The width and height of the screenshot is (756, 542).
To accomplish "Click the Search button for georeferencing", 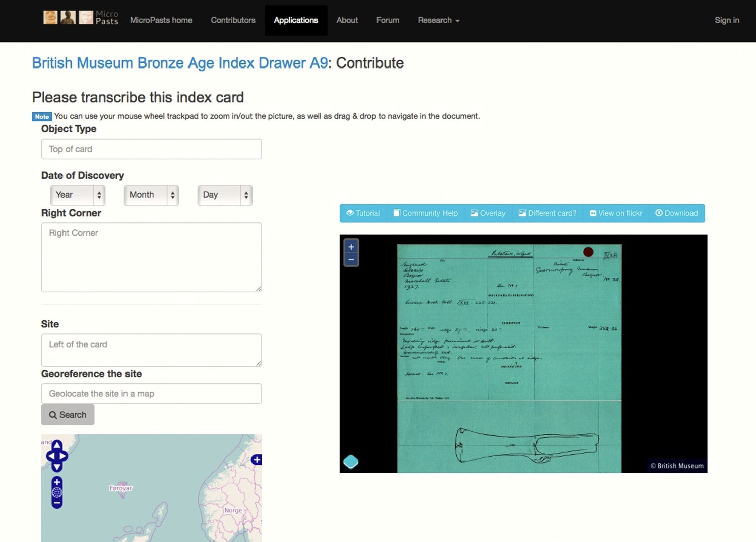I will pyautogui.click(x=68, y=415).
